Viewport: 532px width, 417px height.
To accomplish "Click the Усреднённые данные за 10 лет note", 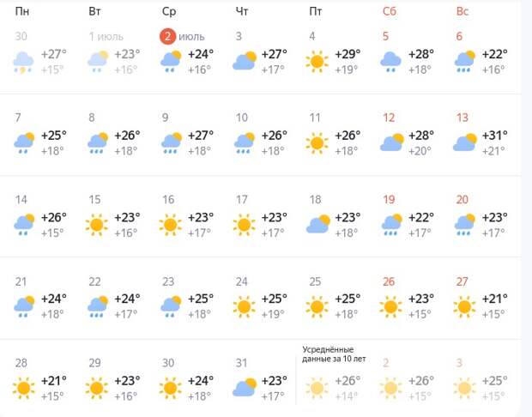I will coord(334,354).
